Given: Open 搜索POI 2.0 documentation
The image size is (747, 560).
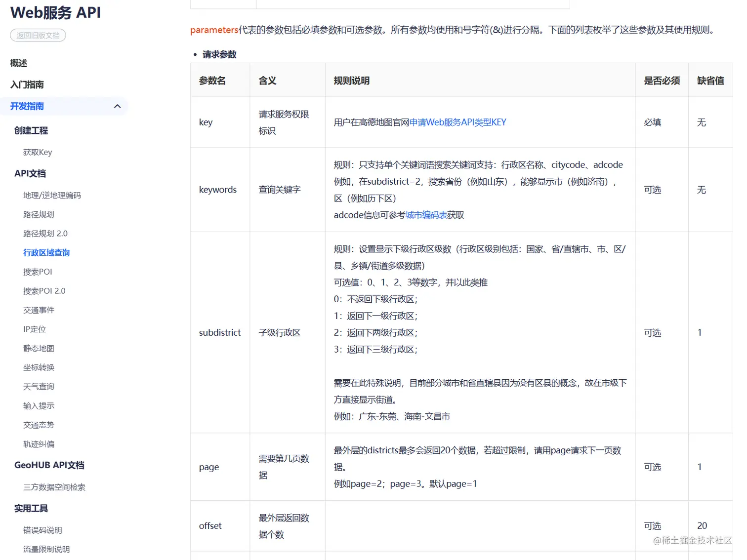Looking at the screenshot, I should coord(44,291).
